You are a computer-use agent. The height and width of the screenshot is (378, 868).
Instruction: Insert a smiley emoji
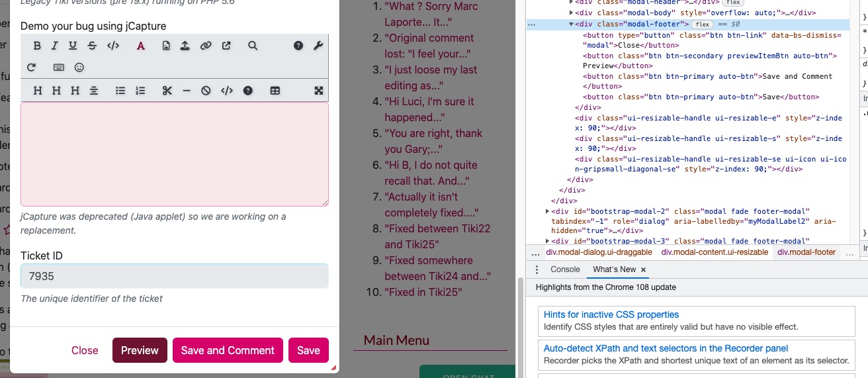tap(79, 68)
